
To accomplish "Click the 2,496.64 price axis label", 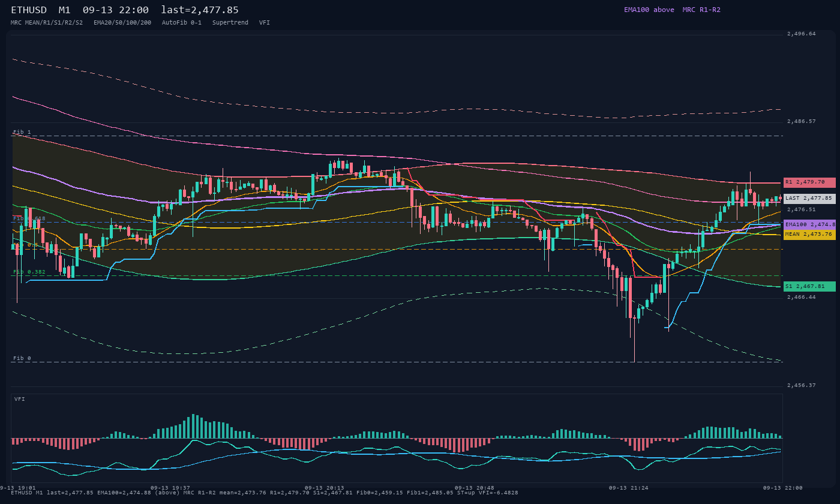I will pyautogui.click(x=802, y=34).
